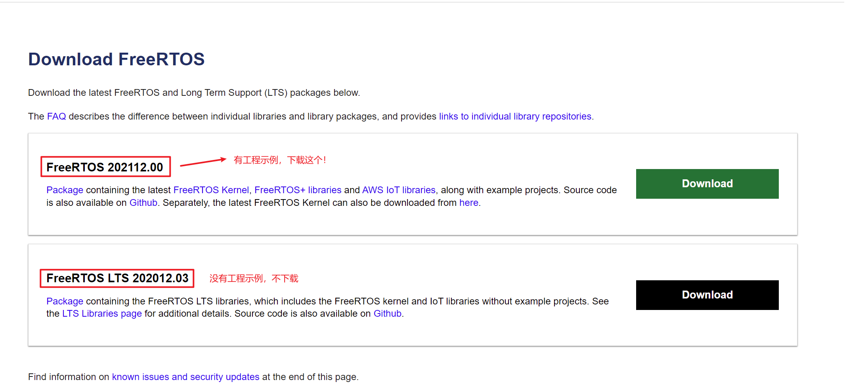Follow the FreeRTOS+ libraries link

point(298,190)
